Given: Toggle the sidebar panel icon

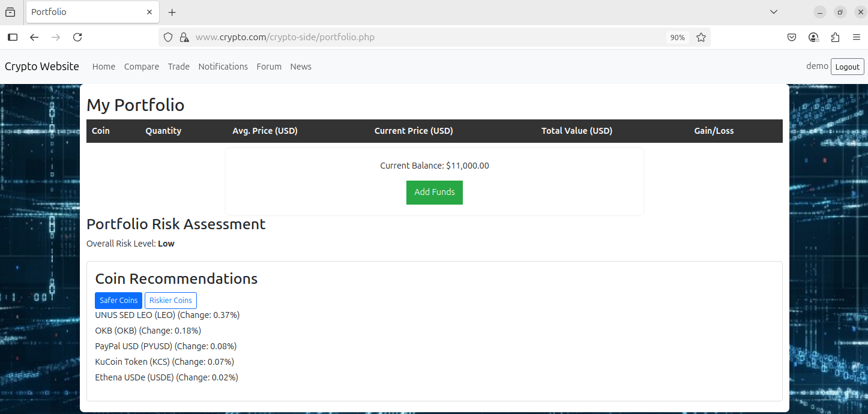Looking at the screenshot, I should pyautogui.click(x=13, y=37).
